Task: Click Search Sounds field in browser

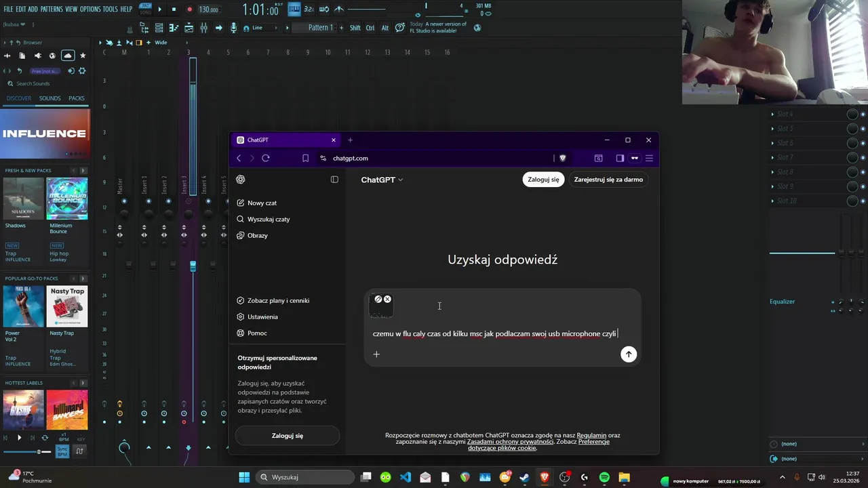Action: pos(44,83)
